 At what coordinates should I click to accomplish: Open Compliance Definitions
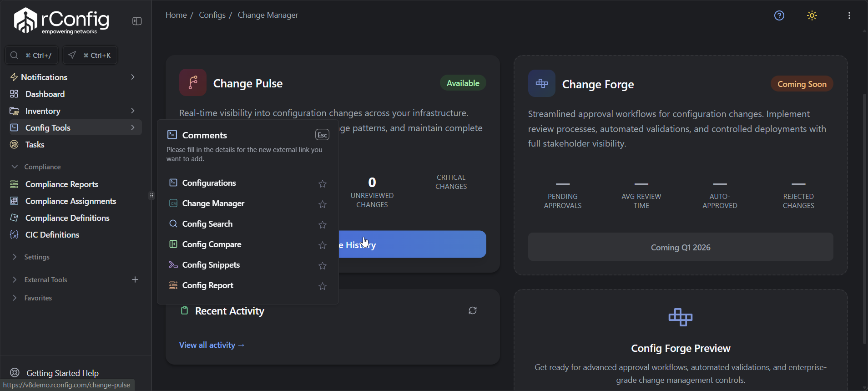[x=67, y=218]
